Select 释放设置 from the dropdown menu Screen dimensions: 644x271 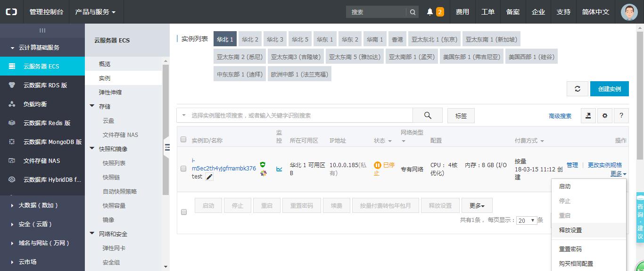pos(570,230)
